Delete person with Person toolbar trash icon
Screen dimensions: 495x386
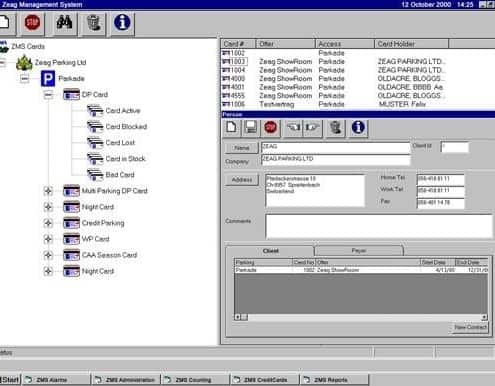[x=335, y=127]
